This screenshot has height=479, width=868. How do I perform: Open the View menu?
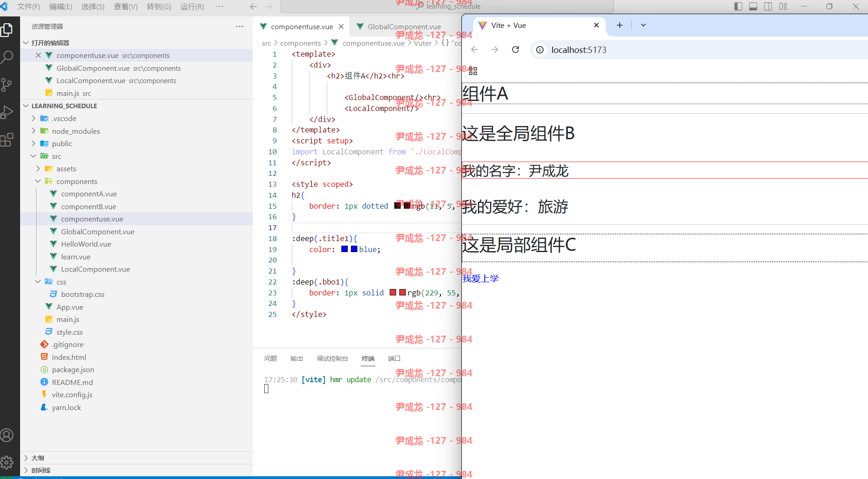125,7
